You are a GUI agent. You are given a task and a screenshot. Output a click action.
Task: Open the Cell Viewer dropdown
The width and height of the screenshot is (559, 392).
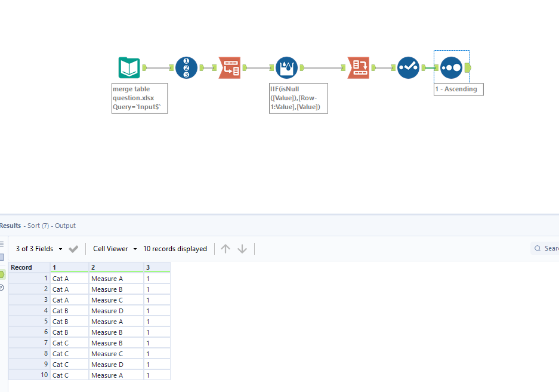click(114, 249)
